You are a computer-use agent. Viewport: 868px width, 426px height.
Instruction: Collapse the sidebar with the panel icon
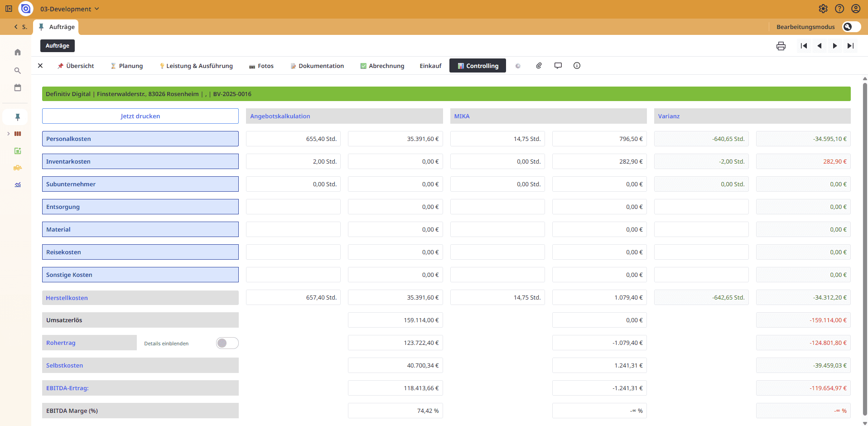pyautogui.click(x=8, y=9)
